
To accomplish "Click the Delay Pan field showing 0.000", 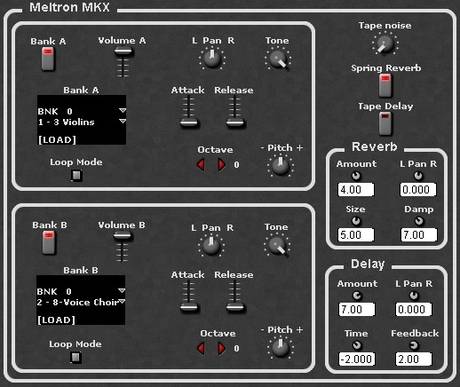I will tap(414, 309).
